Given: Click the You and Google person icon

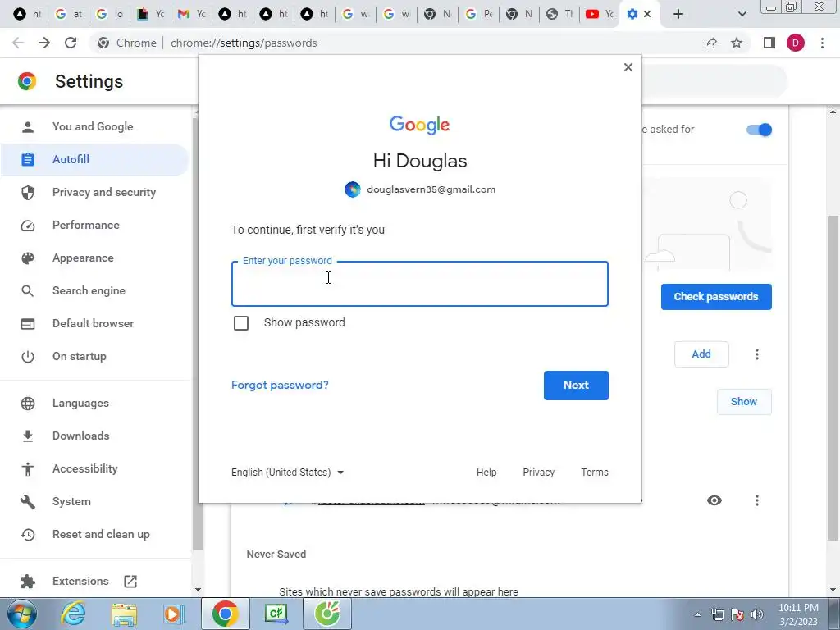Looking at the screenshot, I should point(28,127).
